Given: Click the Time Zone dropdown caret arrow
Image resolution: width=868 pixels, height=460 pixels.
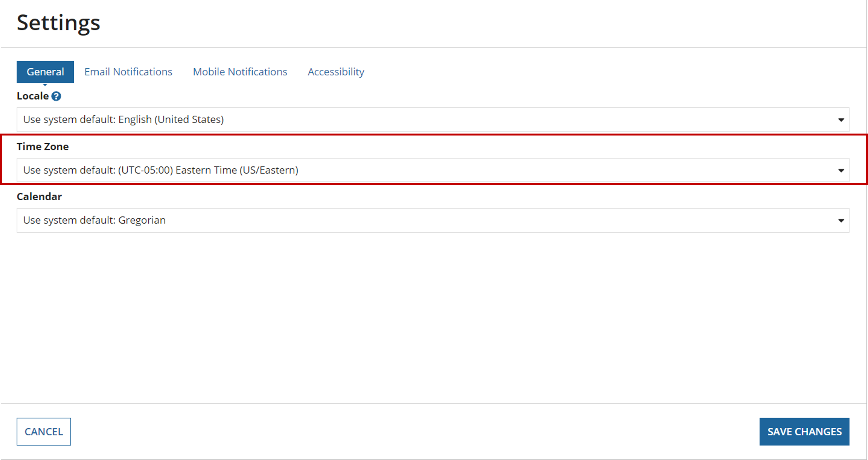Looking at the screenshot, I should click(x=841, y=170).
